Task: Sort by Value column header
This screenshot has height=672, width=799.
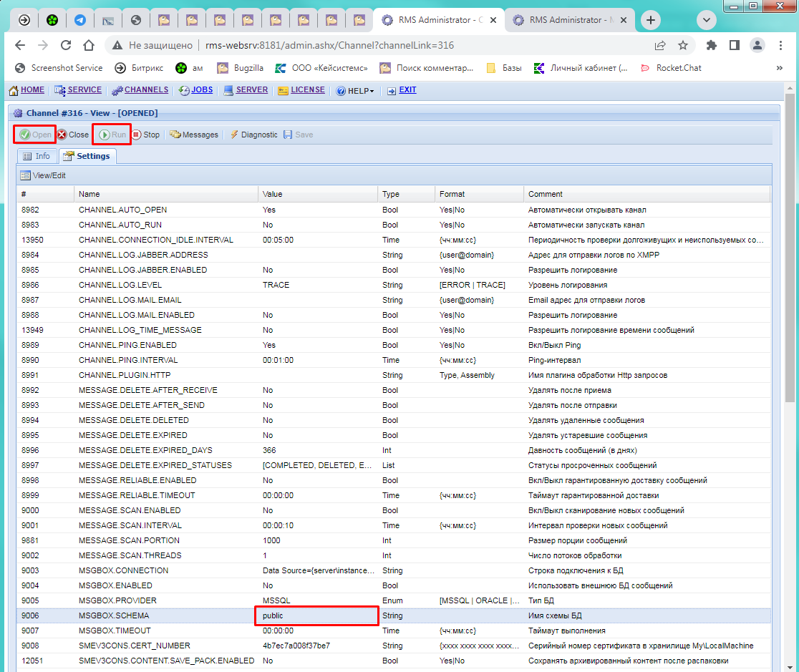Action: tap(318, 194)
